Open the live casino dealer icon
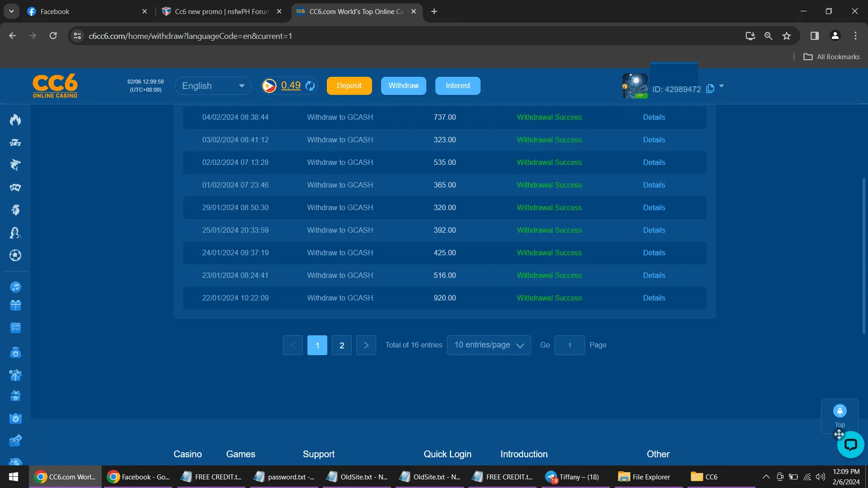Image resolution: width=868 pixels, height=488 pixels. [15, 233]
